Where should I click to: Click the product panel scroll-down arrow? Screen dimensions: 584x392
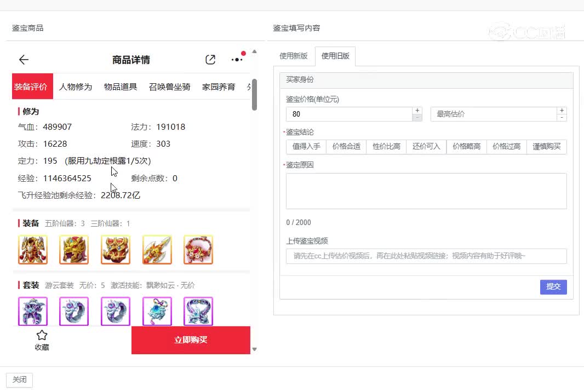pos(254,349)
